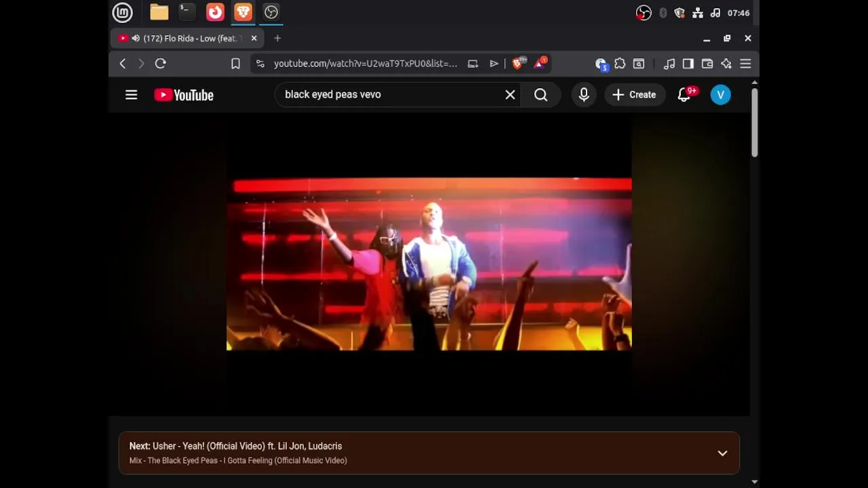Open the media control music note button
868x488 pixels.
(669, 64)
